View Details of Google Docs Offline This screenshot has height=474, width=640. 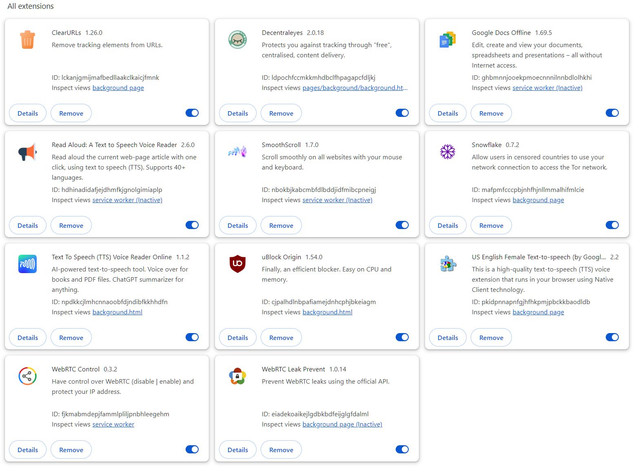click(448, 113)
